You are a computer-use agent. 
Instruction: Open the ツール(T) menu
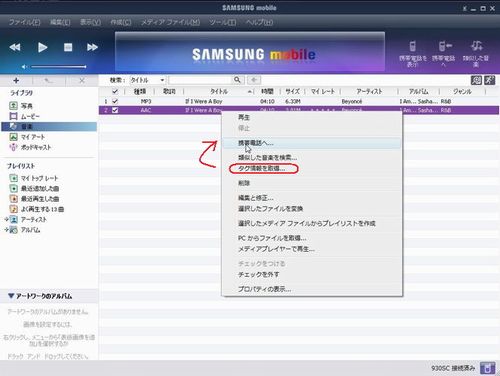pos(223,22)
